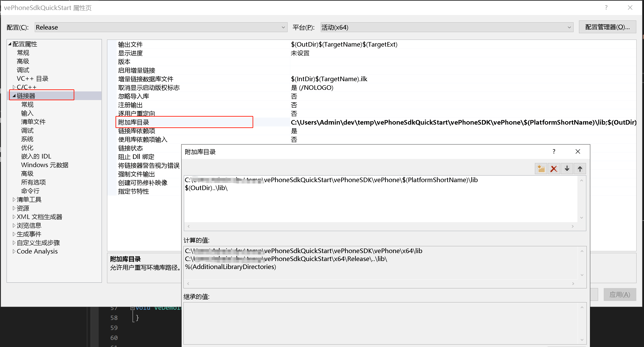Open the 平台 活动(x64) dropdown
This screenshot has height=347, width=644.
click(x=569, y=27)
